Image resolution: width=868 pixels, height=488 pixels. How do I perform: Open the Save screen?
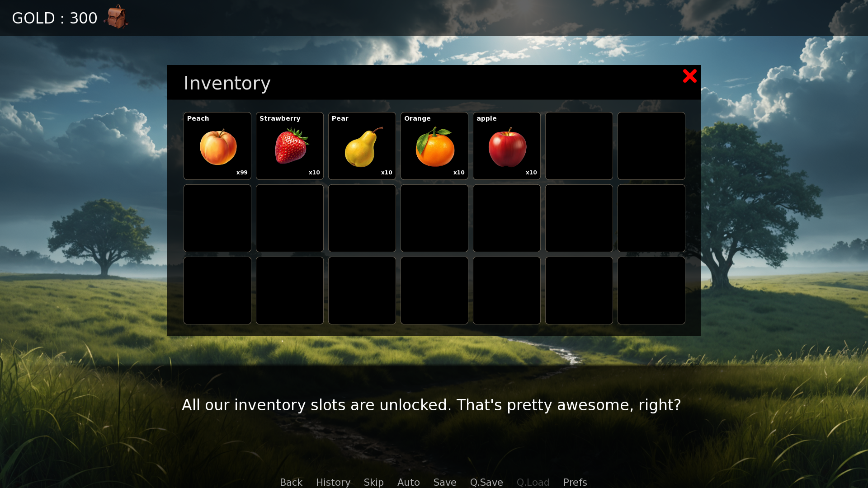point(445,482)
